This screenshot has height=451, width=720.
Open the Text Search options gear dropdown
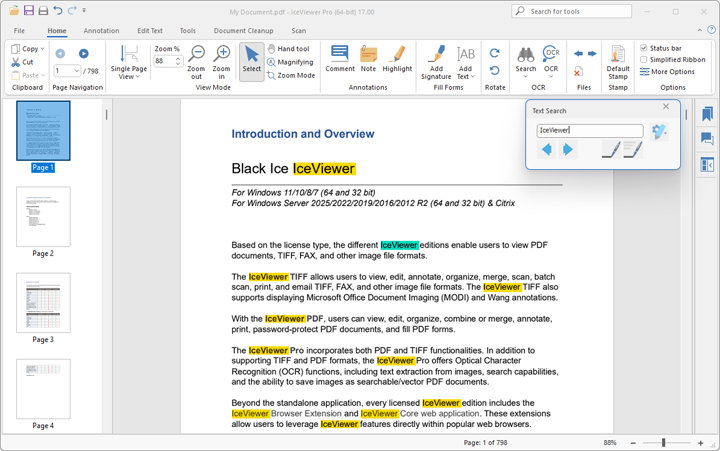point(659,131)
